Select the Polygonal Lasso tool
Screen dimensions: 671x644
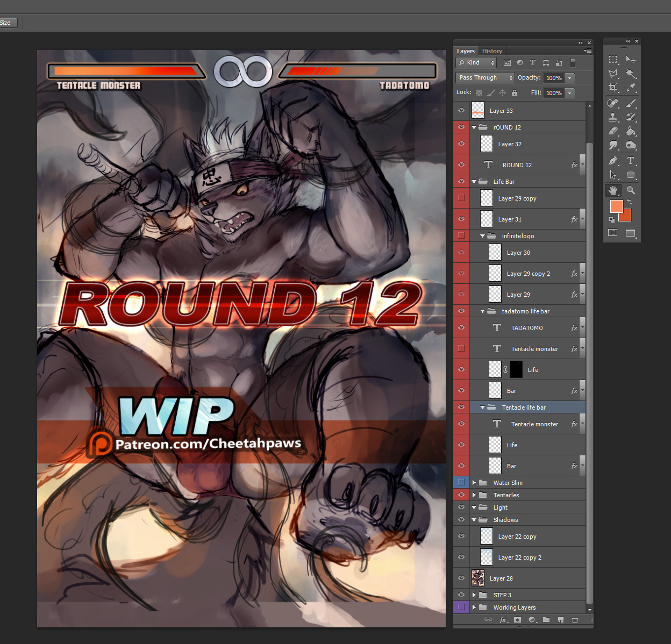(613, 74)
